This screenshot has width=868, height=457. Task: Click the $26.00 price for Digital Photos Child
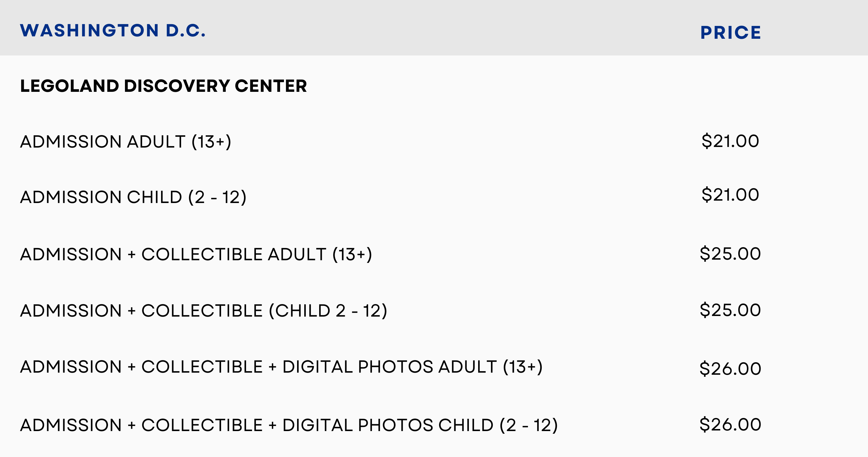(x=730, y=424)
